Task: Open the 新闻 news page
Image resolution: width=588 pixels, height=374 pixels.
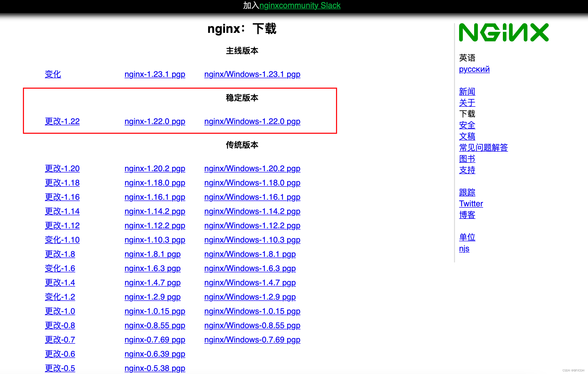Action: coord(467,91)
